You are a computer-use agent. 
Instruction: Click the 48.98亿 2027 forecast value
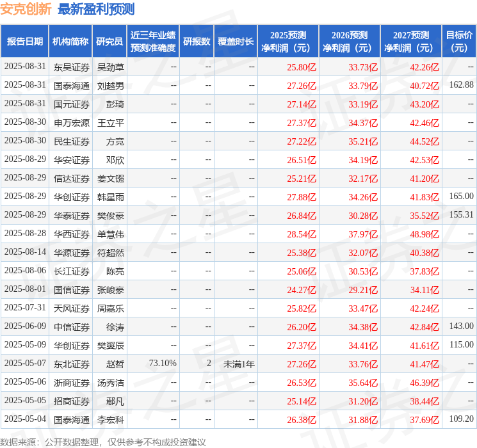[x=424, y=234]
